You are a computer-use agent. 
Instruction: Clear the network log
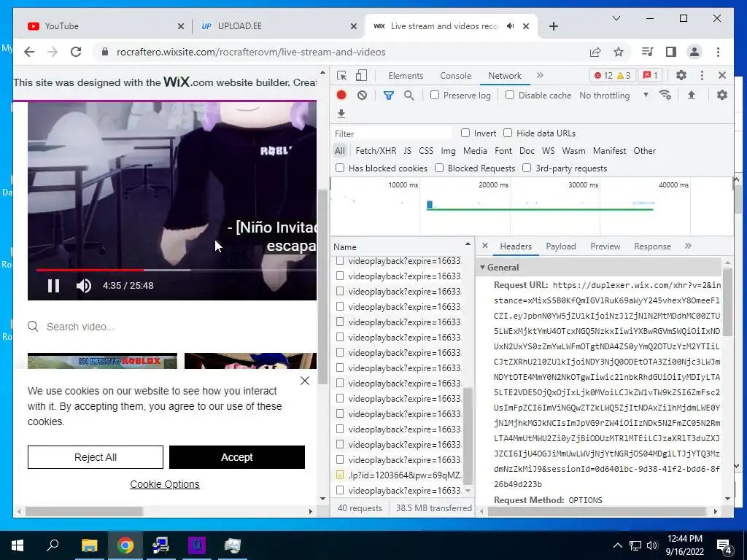[x=362, y=96]
